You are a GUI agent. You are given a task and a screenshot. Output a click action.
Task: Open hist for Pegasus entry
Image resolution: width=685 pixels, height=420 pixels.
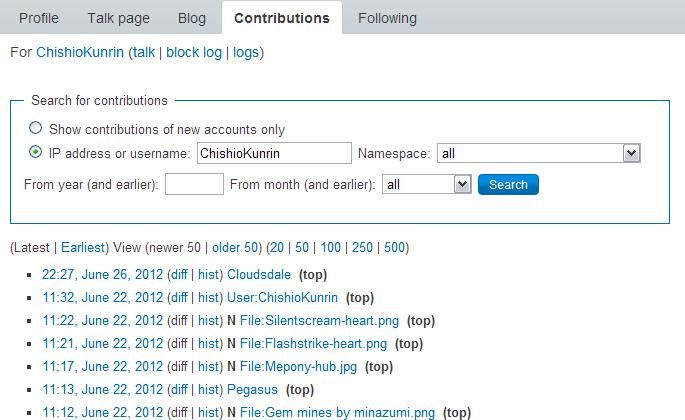209,389
